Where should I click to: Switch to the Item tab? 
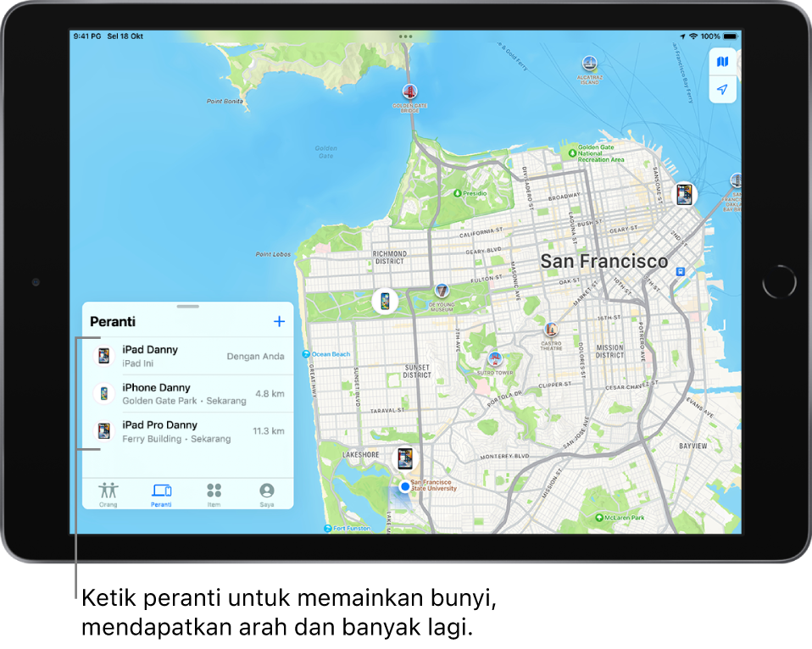(x=214, y=494)
